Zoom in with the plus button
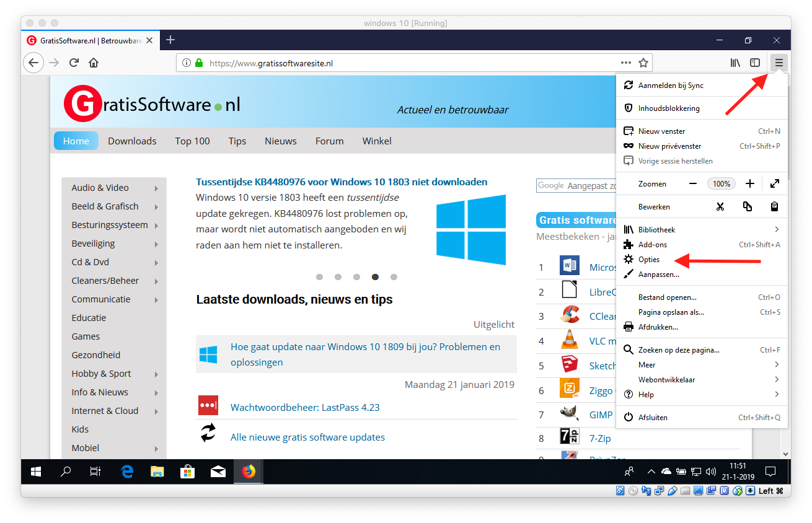812x523 pixels. (x=749, y=183)
